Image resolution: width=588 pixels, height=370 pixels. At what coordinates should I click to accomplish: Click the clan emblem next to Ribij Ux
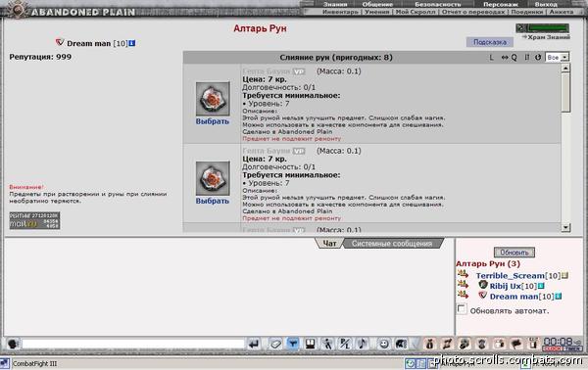[x=482, y=286]
